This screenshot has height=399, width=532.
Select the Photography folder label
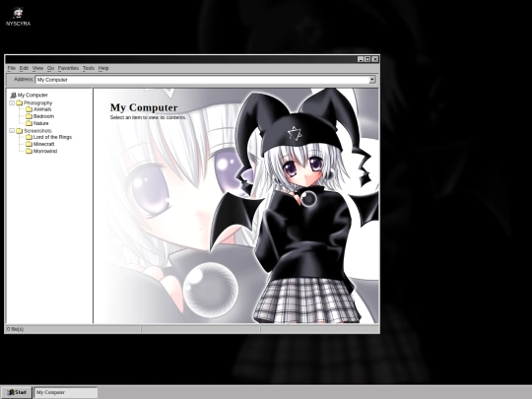(38, 102)
